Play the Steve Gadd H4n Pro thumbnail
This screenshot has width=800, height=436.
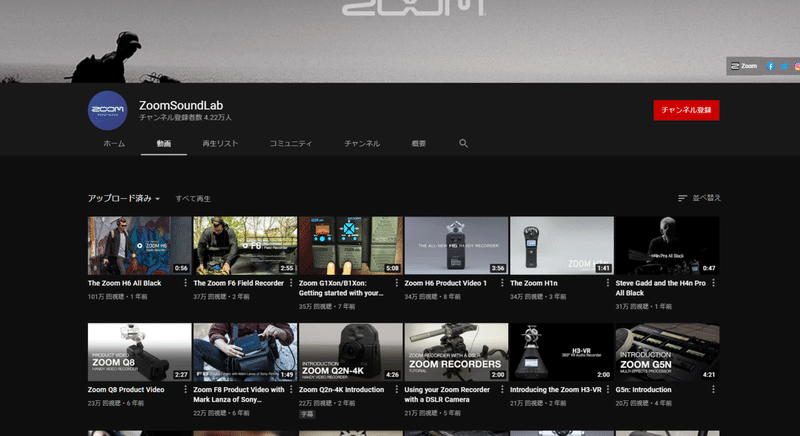pos(667,246)
